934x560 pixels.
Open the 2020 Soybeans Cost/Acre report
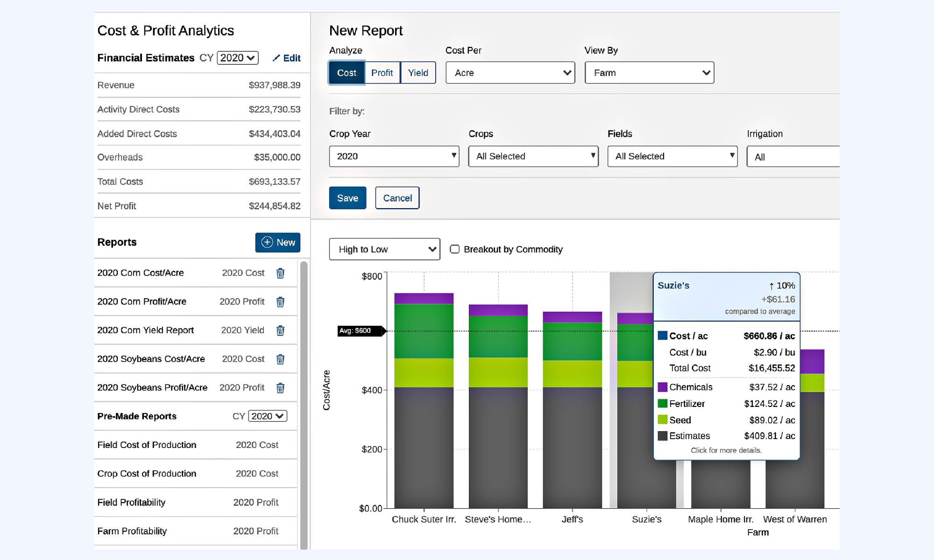tap(151, 359)
